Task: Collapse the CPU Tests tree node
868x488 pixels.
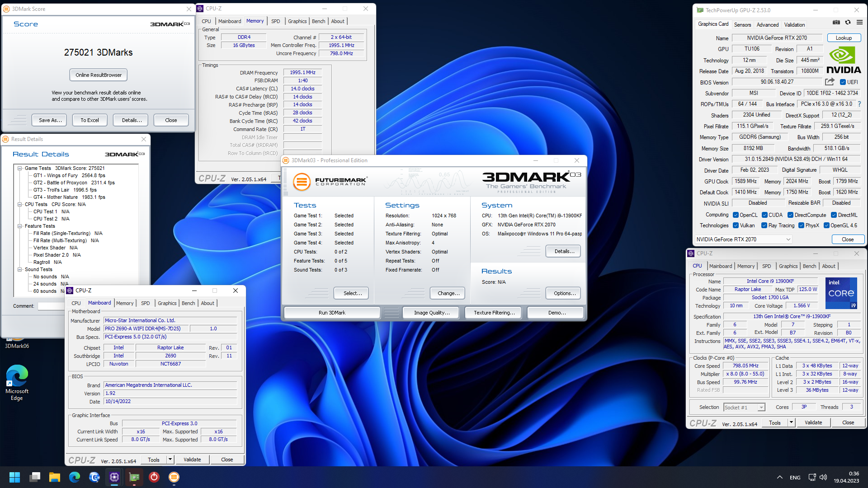Action: point(20,204)
